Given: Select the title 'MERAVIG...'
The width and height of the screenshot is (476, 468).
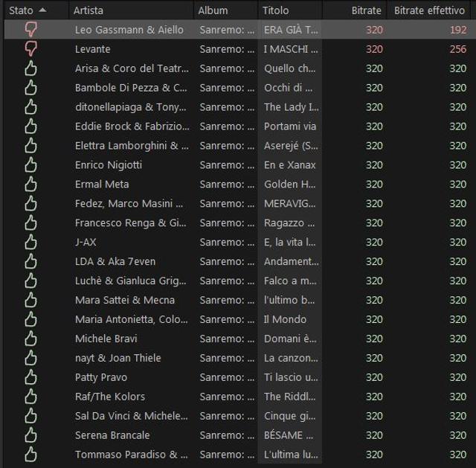Looking at the screenshot, I should (289, 203).
